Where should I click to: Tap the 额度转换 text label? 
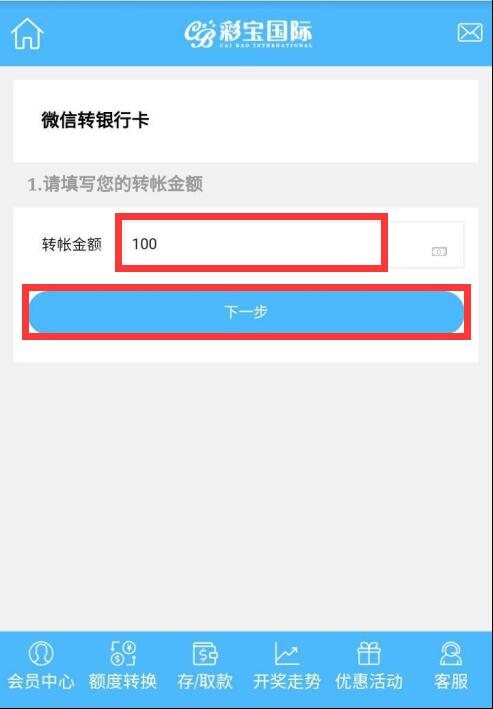click(123, 681)
